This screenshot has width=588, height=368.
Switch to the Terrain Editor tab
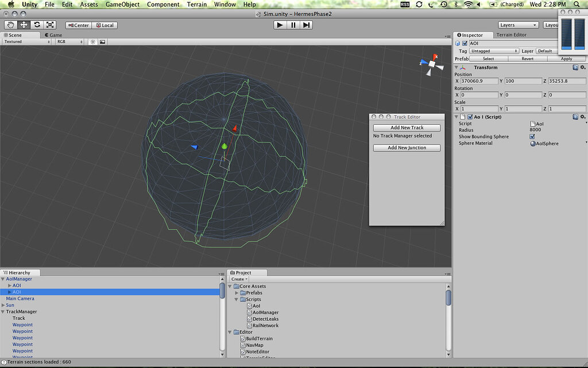510,34
